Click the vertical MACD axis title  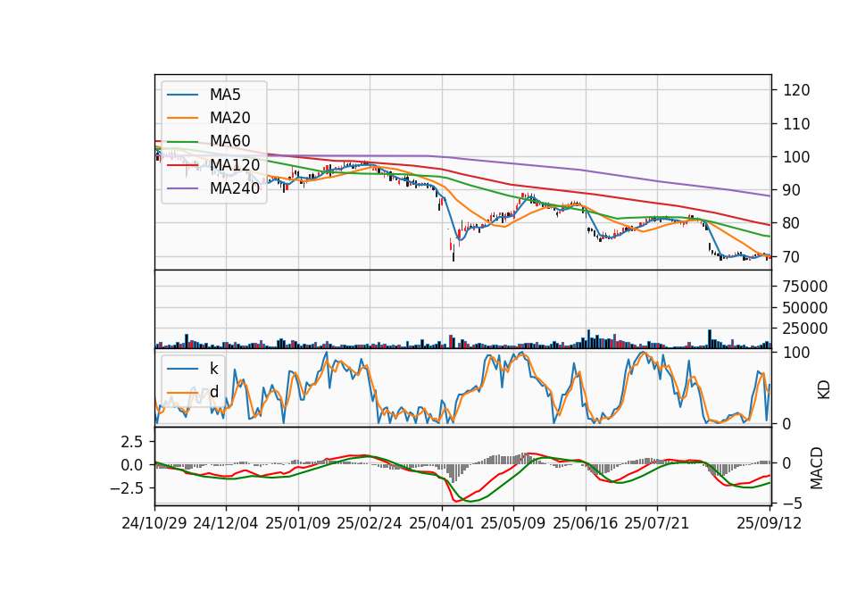(817, 468)
